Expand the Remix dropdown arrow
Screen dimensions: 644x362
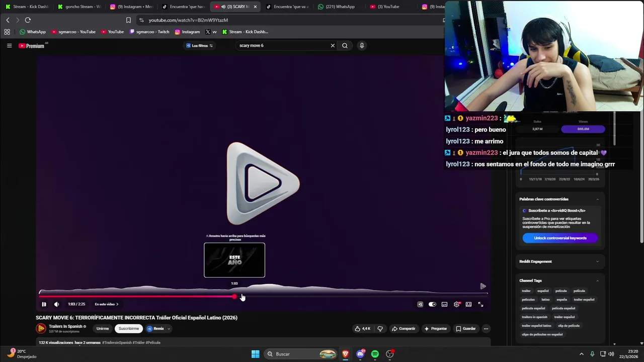click(x=169, y=329)
